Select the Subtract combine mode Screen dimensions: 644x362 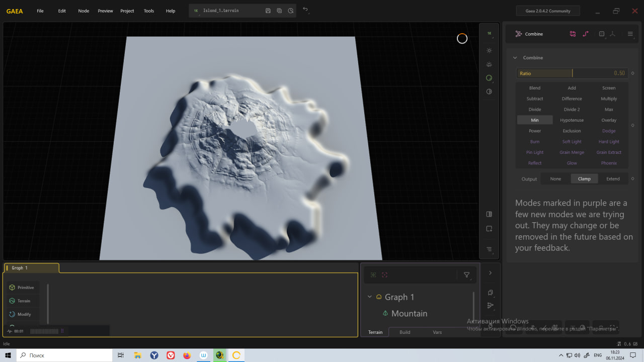[535, 99]
